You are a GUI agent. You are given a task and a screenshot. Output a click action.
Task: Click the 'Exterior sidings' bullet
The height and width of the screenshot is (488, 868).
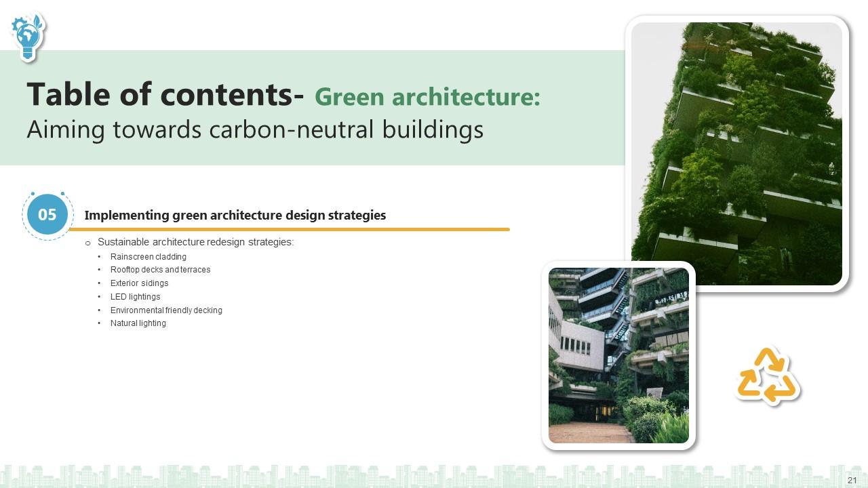pyautogui.click(x=139, y=283)
